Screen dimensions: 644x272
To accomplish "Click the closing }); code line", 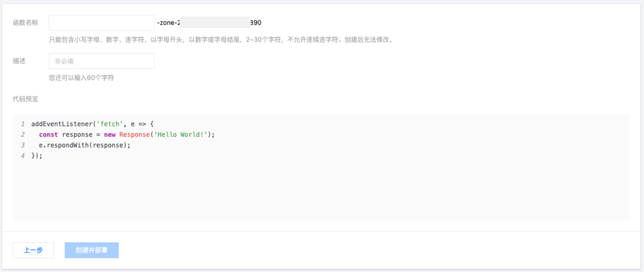I will [37, 156].
